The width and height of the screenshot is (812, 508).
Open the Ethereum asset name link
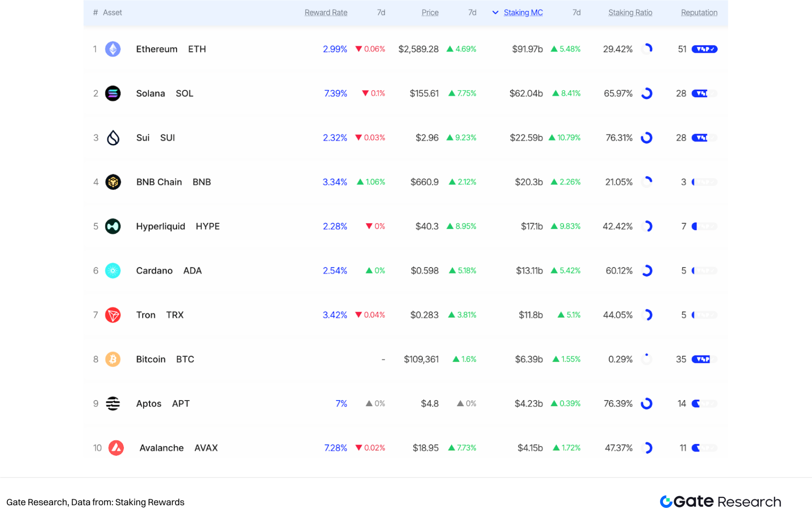click(x=157, y=49)
